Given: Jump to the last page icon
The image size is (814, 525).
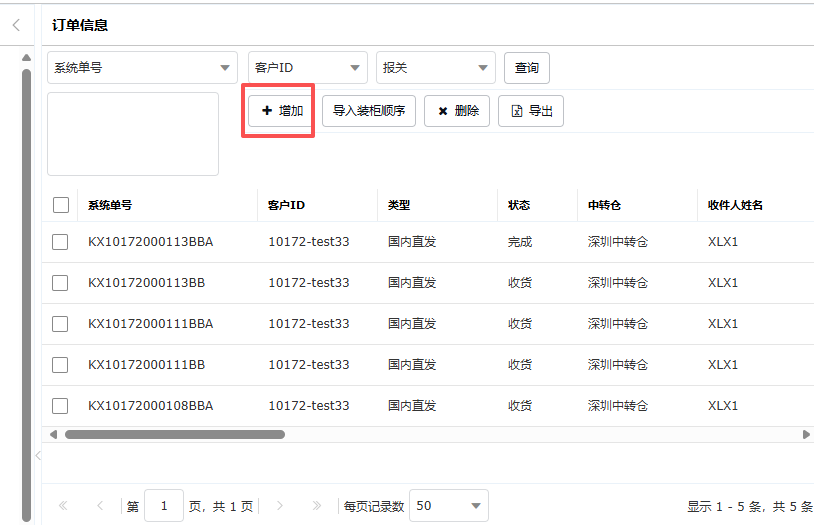Looking at the screenshot, I should click(x=317, y=506).
